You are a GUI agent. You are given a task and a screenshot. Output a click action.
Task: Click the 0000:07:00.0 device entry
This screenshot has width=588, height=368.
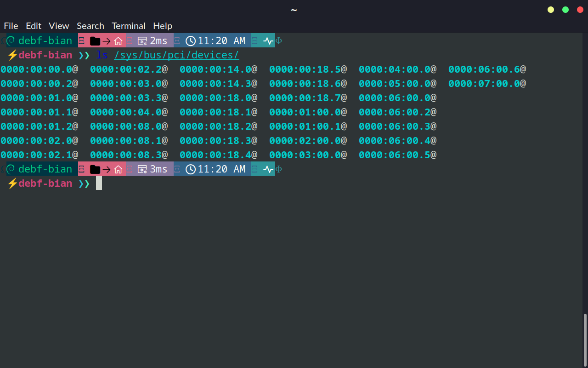pos(484,84)
